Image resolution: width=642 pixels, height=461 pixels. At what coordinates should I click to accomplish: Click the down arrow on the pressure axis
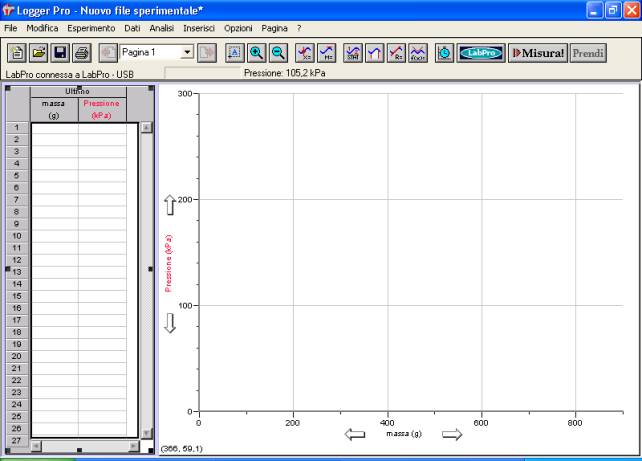coord(170,323)
